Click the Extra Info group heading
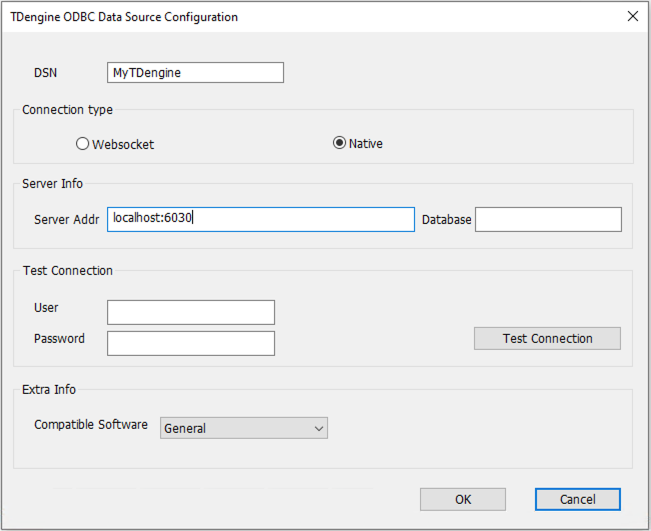The height and width of the screenshot is (531, 651). click(49, 389)
